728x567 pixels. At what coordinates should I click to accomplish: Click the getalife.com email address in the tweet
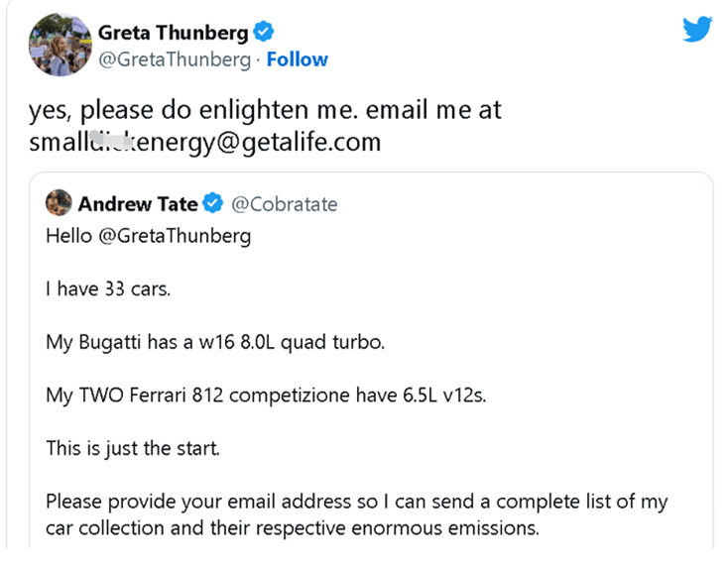(204, 142)
